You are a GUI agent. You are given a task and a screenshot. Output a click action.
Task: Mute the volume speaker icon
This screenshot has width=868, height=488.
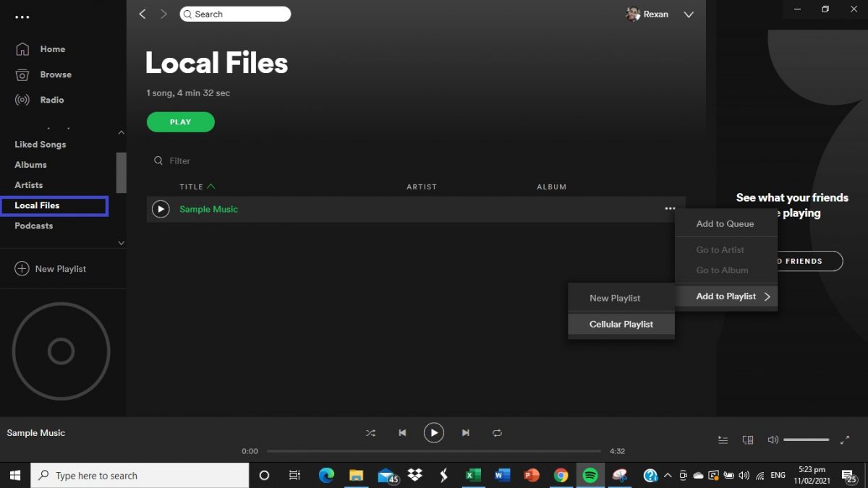click(773, 440)
